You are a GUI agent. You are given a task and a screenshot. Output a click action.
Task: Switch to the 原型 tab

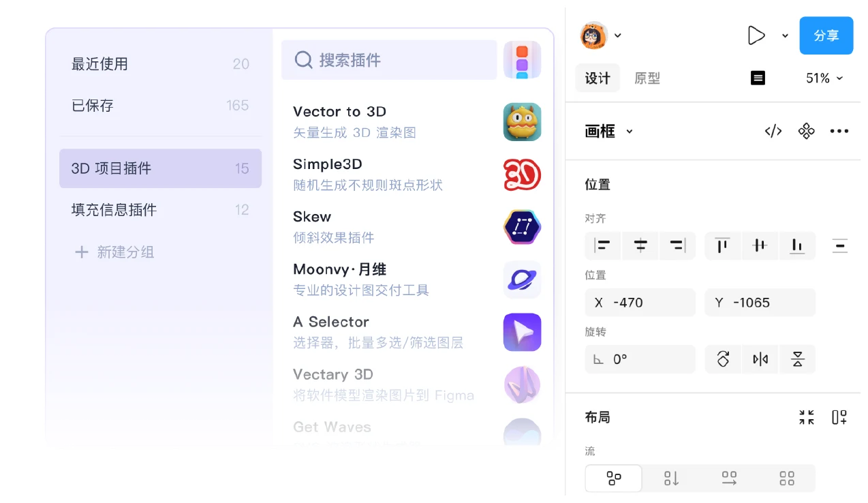[647, 78]
